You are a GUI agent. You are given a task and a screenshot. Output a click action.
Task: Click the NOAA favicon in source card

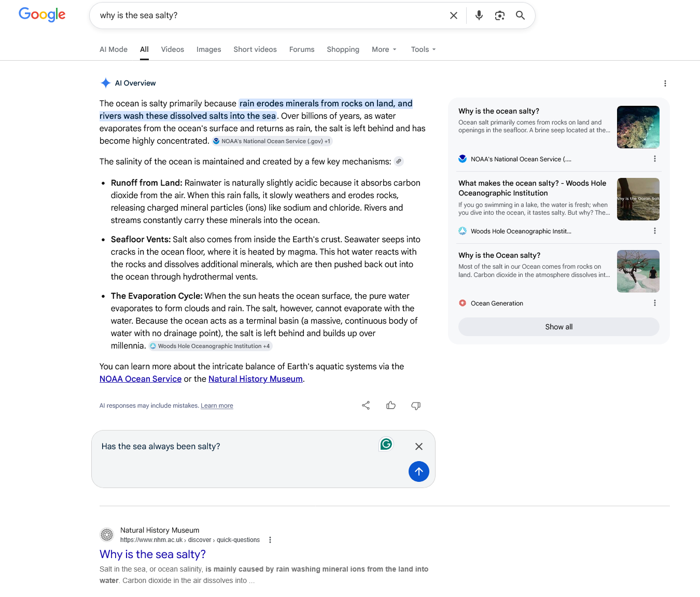463,159
